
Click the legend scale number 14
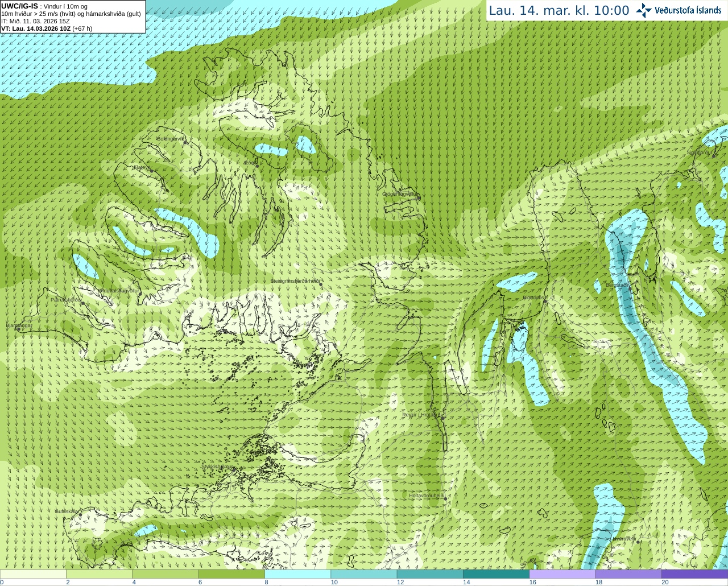click(x=466, y=582)
